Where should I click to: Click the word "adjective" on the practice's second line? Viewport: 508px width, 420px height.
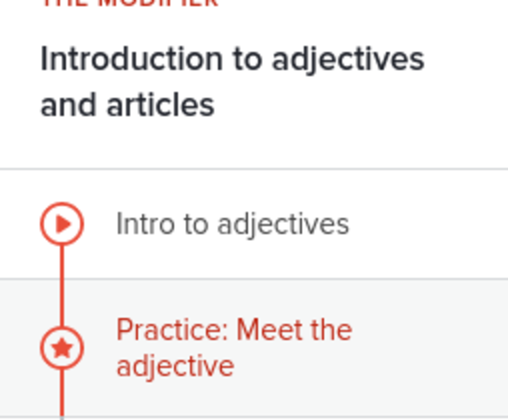(175, 366)
